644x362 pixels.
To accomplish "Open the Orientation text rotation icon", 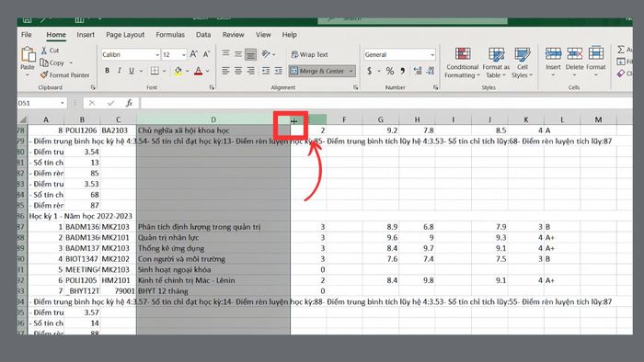I will pyautogui.click(x=266, y=53).
